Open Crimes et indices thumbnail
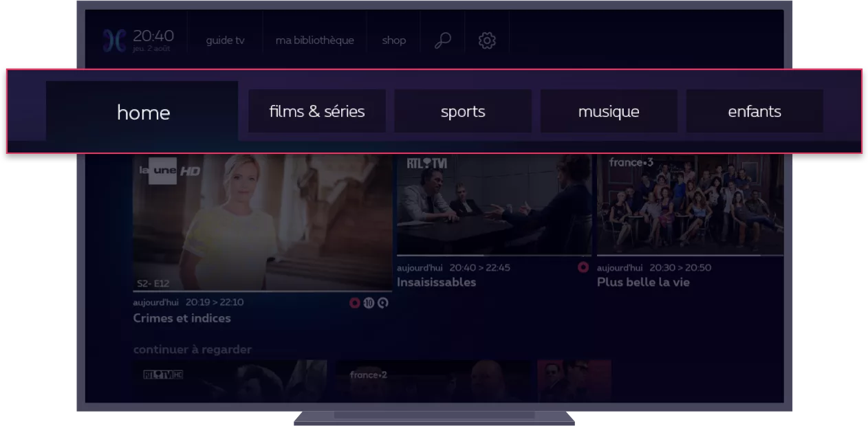Screen dimensions: 868x426 [262, 221]
